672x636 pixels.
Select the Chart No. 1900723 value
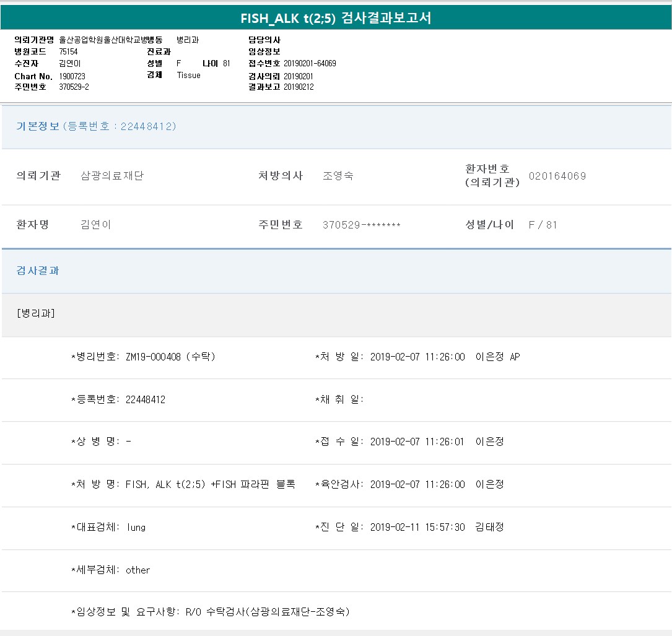point(72,76)
